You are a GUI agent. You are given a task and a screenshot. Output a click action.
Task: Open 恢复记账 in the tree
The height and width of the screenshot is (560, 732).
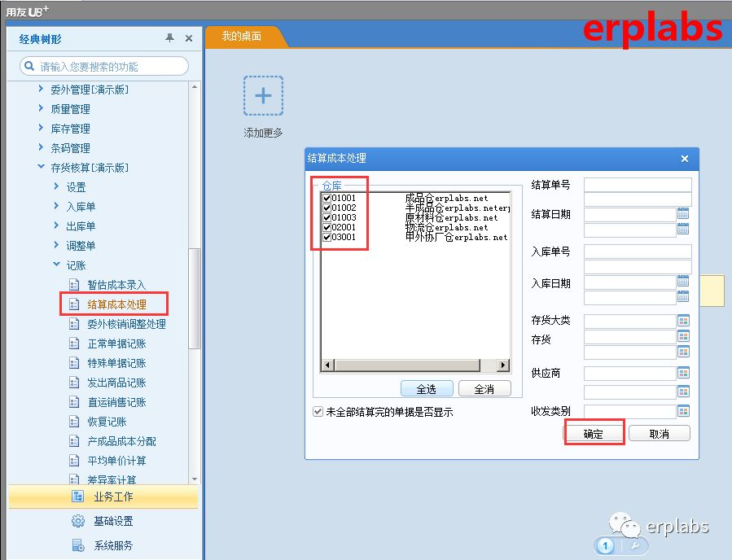[107, 422]
